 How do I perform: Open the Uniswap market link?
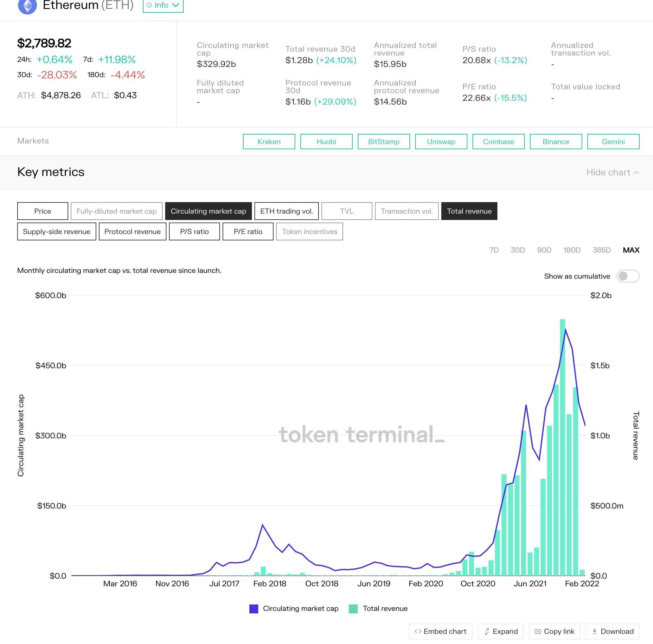click(441, 142)
